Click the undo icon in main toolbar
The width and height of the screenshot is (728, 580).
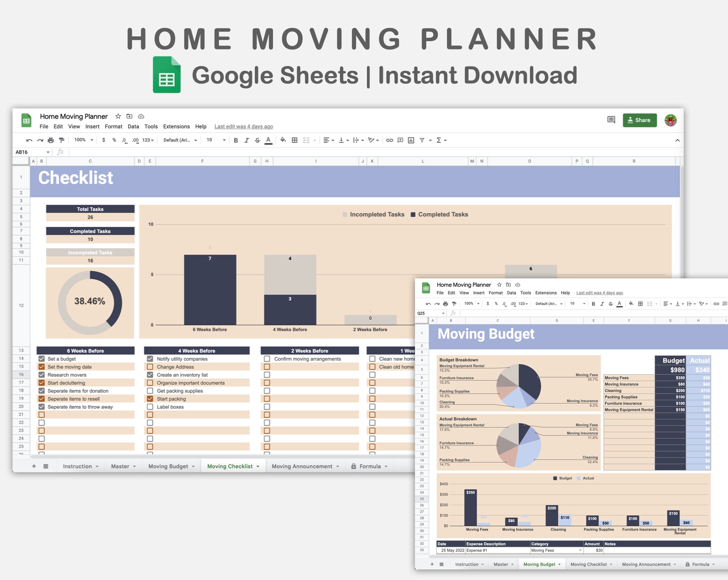29,140
